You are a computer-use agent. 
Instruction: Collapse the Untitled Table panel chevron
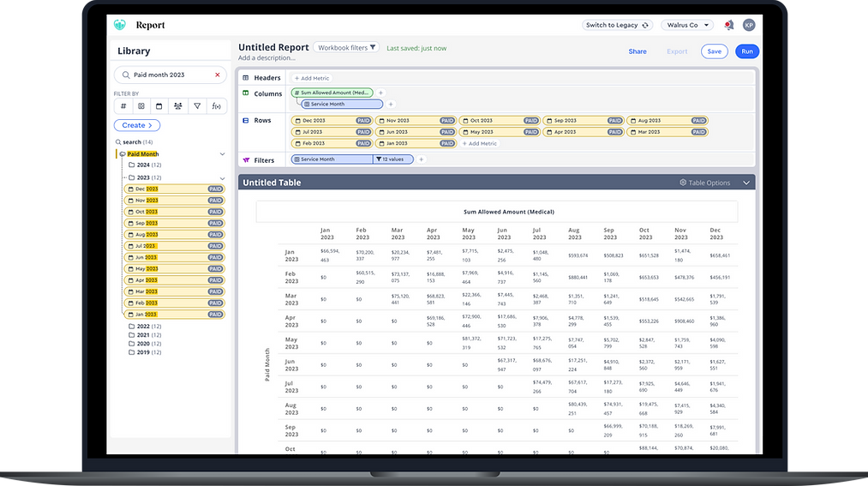[x=746, y=183]
